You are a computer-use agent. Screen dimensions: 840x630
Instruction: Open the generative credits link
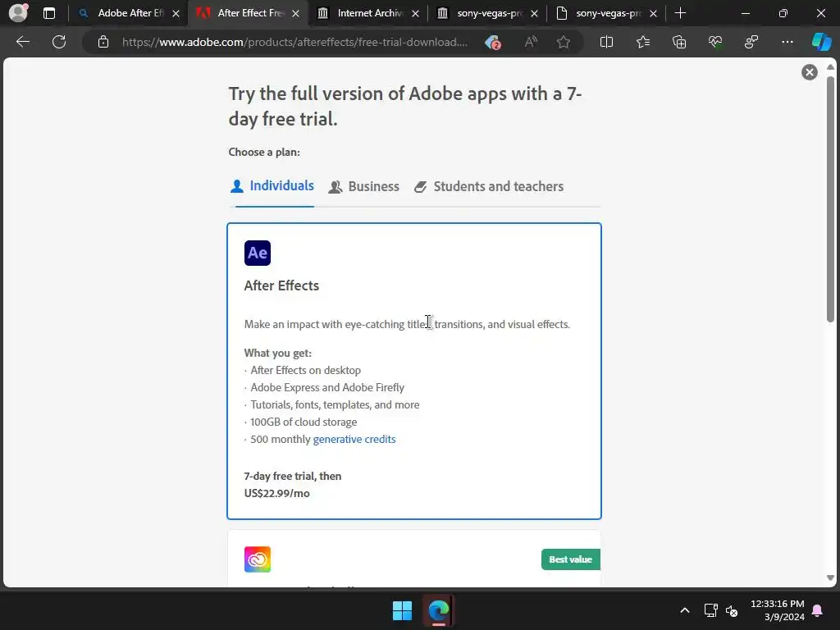tap(354, 440)
